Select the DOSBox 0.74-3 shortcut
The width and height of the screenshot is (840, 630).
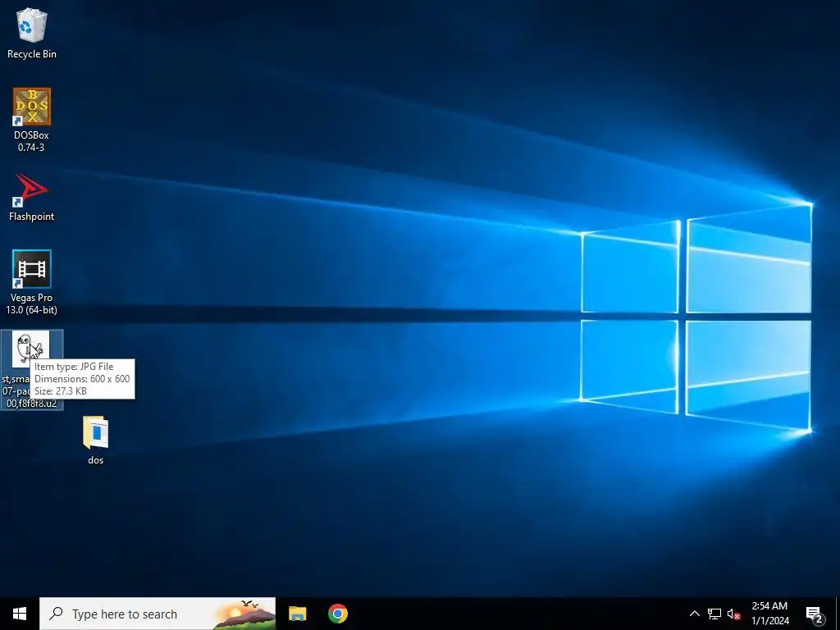[x=32, y=120]
